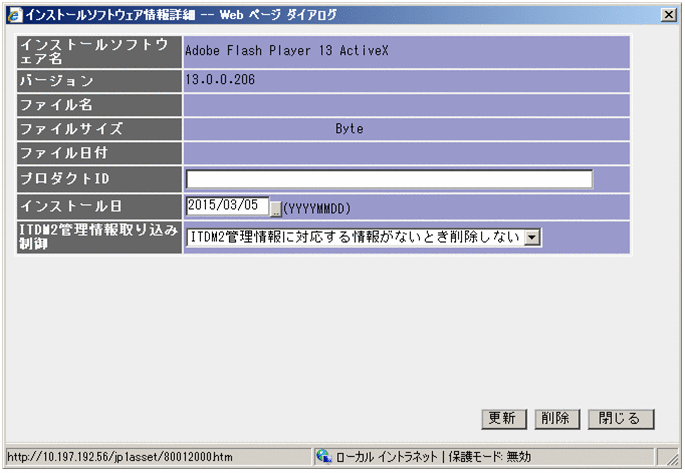
Task: Click the 削除 delete button
Action: click(557, 419)
